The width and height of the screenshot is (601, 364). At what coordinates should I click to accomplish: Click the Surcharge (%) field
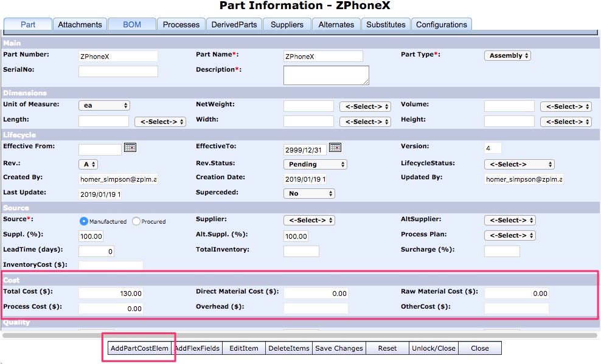coord(502,251)
